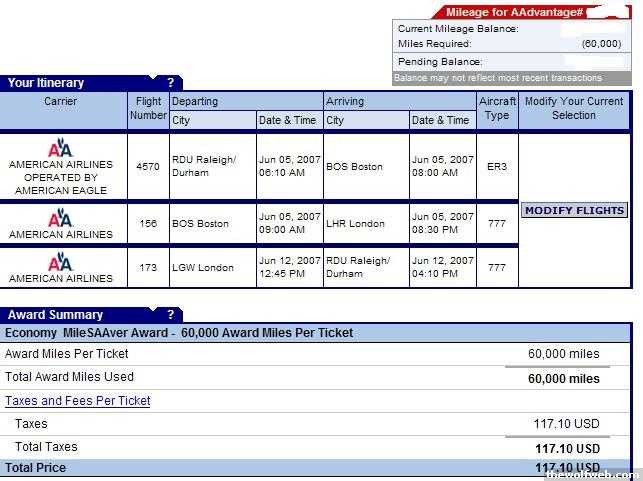Click the ER3 aircraft type entry
The width and height of the screenshot is (643, 481).
[497, 167]
